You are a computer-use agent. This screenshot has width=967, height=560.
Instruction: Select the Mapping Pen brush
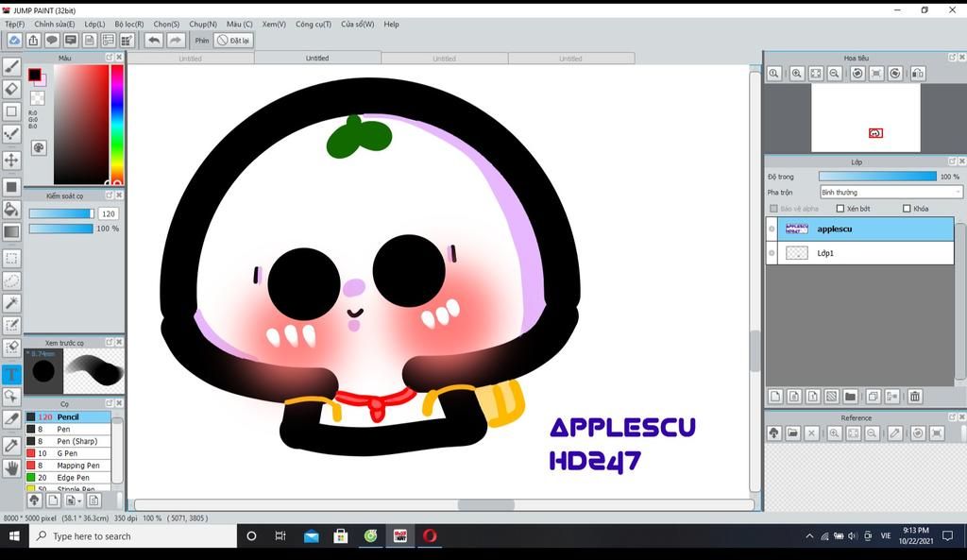[x=68, y=466]
